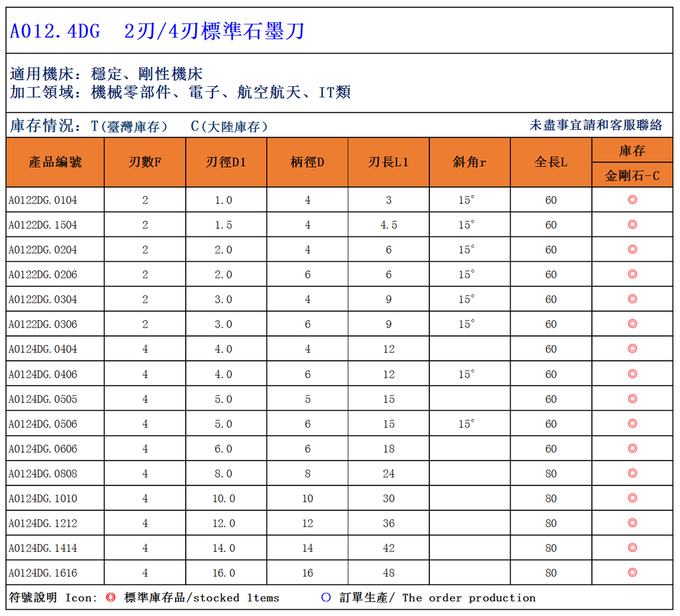Viewport: 680px width, 616px height.
Task: Click the 刃數F column header
Action: (x=145, y=162)
